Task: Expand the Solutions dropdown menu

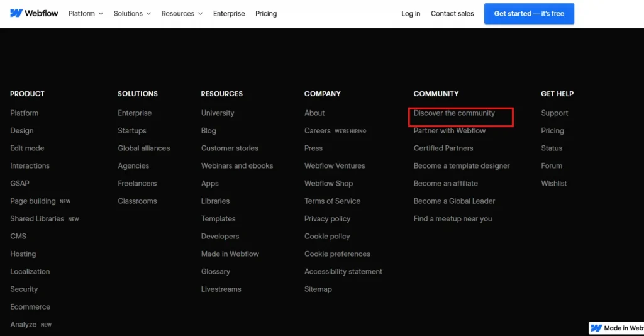Action: click(x=132, y=14)
